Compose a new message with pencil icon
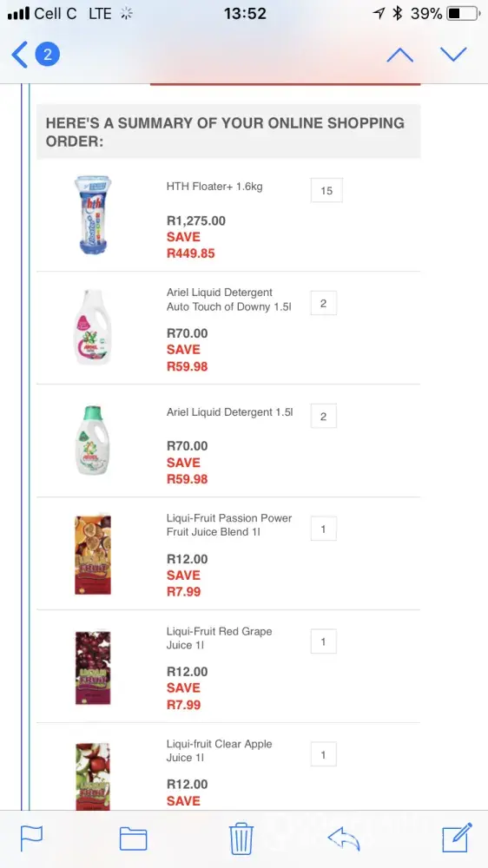 [457, 838]
